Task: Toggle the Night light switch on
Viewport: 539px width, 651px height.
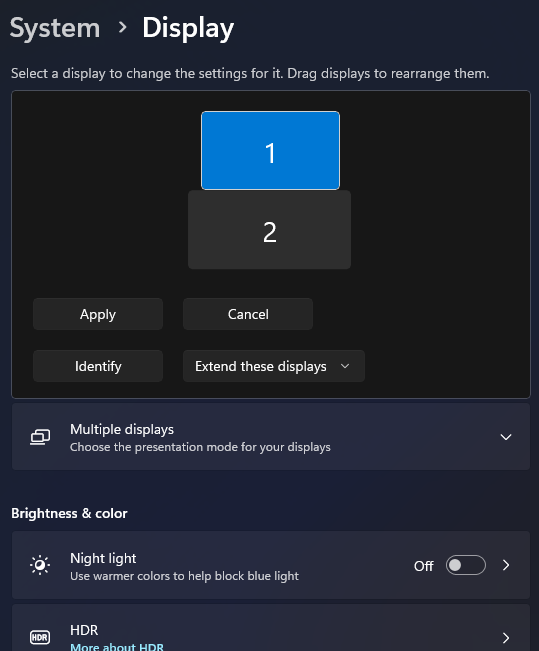Action: click(466, 565)
